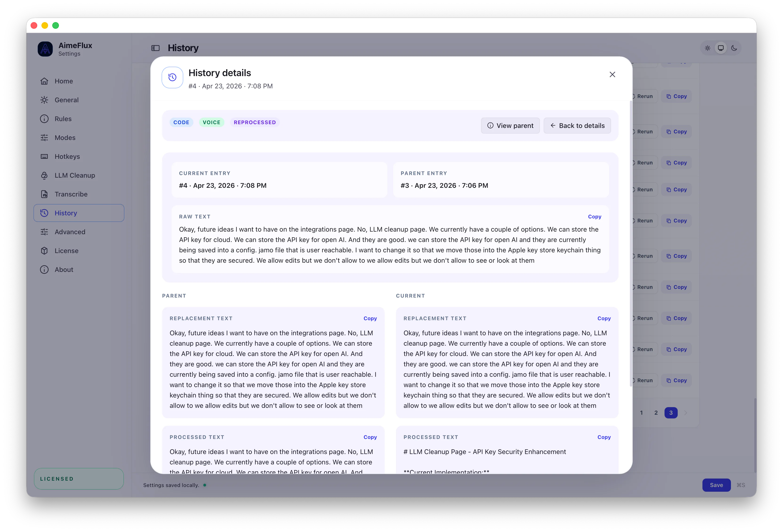
Task: Click the Advanced sliders icon
Action: coord(44,232)
